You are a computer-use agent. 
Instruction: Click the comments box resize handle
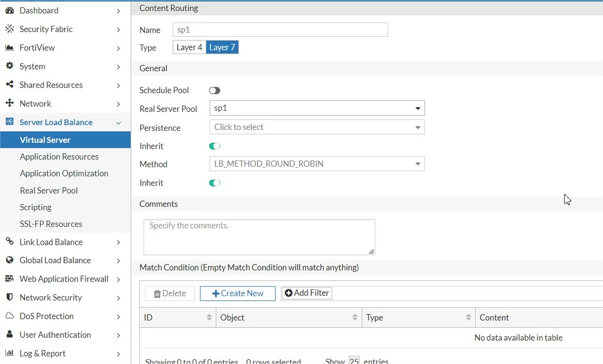click(371, 252)
